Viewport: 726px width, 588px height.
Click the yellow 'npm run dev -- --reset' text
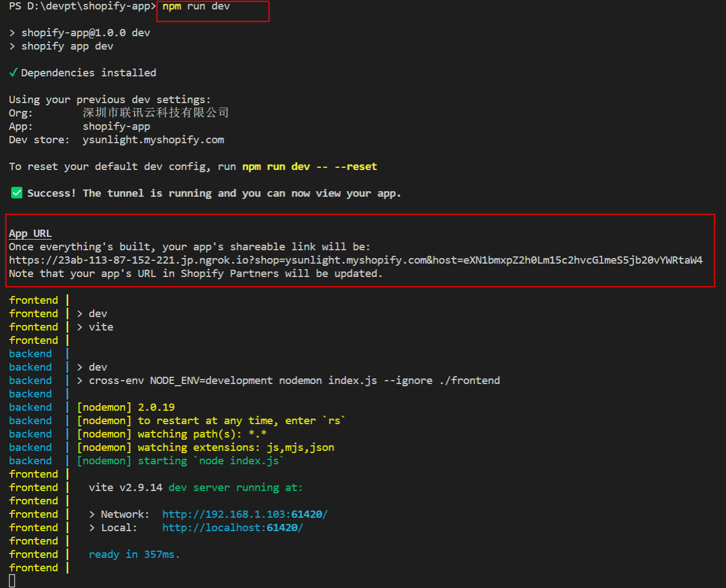pos(309,167)
